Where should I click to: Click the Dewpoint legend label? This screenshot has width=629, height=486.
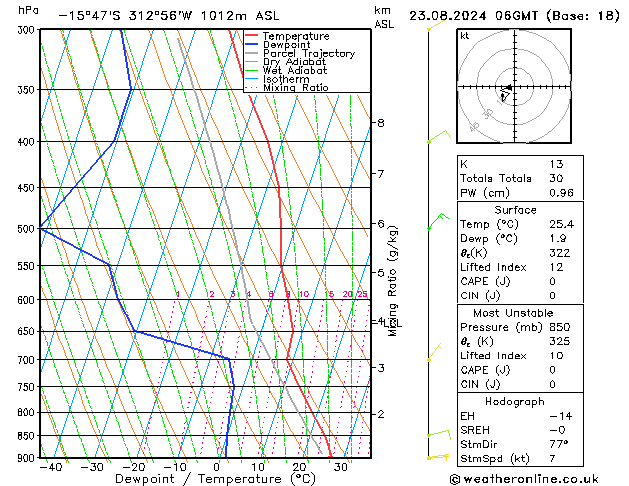point(286,45)
